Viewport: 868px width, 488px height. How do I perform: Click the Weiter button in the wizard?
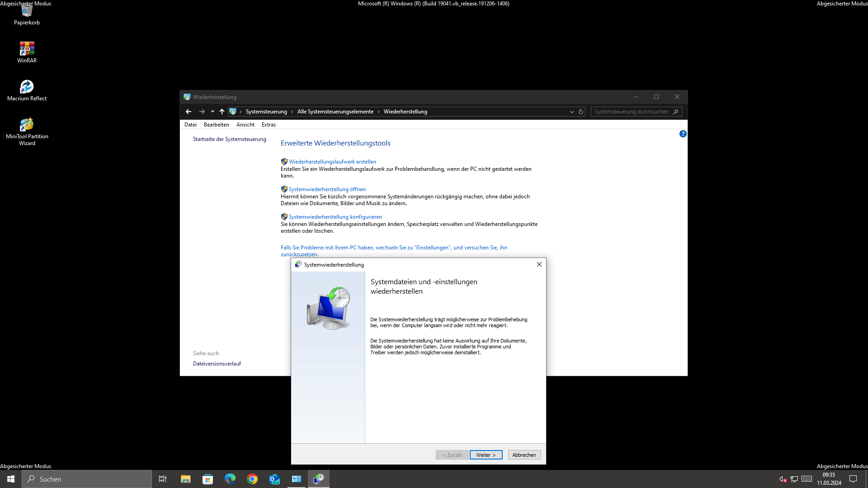point(486,455)
